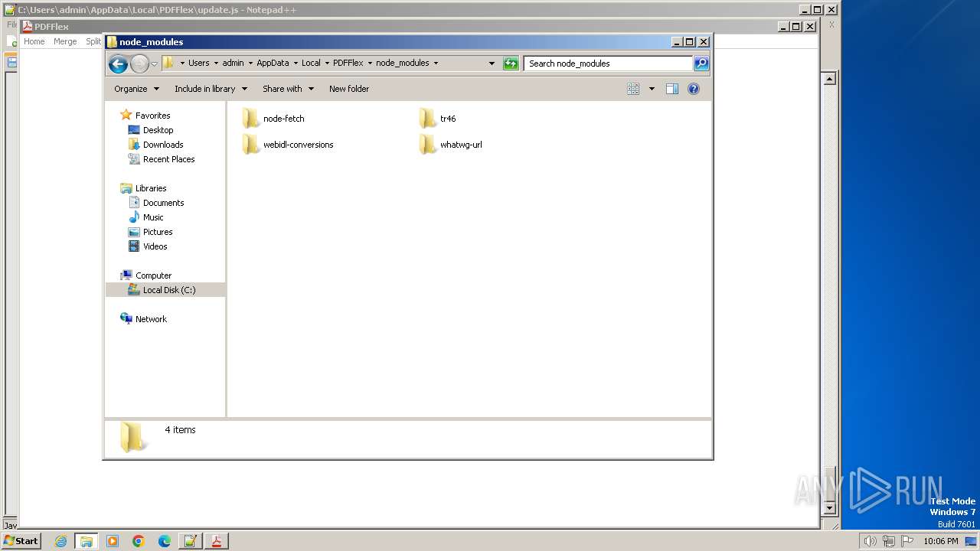Click the greyed Forward arrow in Explorer
The width and height of the screenshot is (980, 551).
(139, 64)
